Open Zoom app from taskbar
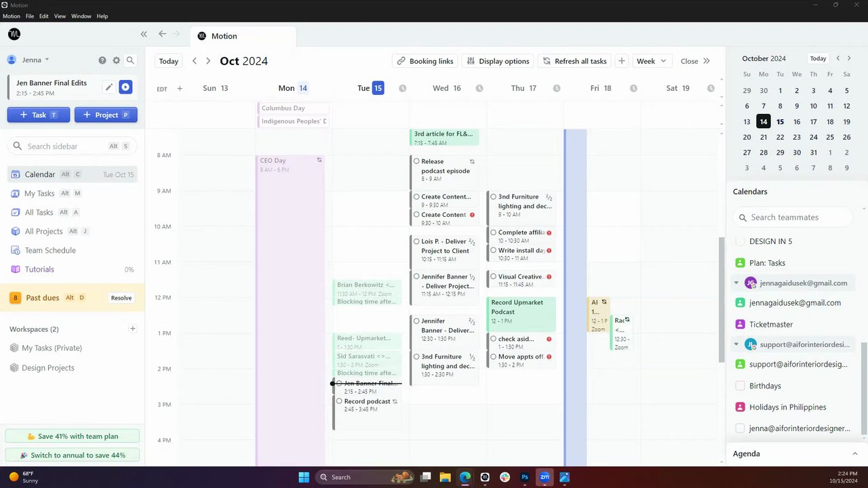 (545, 477)
